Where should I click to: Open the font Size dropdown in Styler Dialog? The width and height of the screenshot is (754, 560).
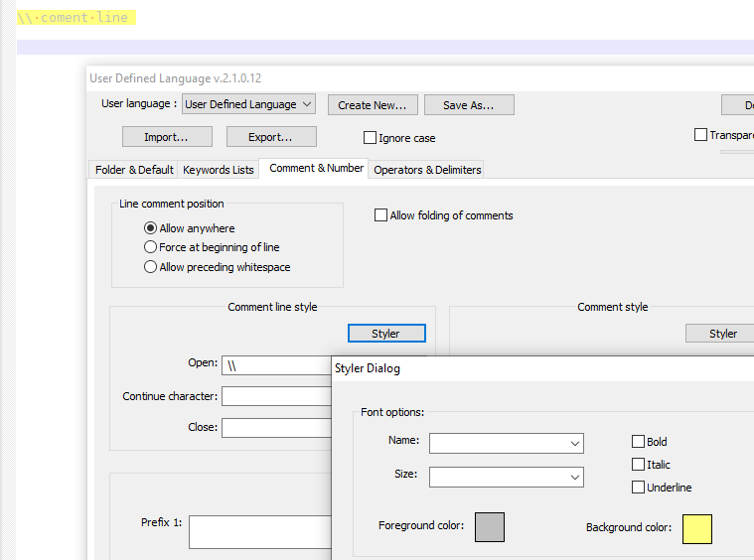[507, 477]
